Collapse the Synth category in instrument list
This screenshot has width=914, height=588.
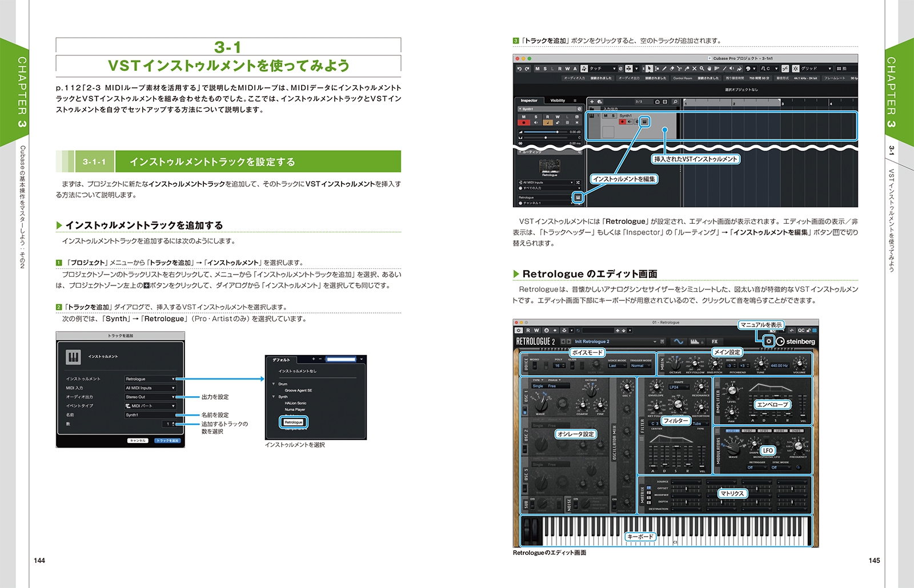[274, 397]
